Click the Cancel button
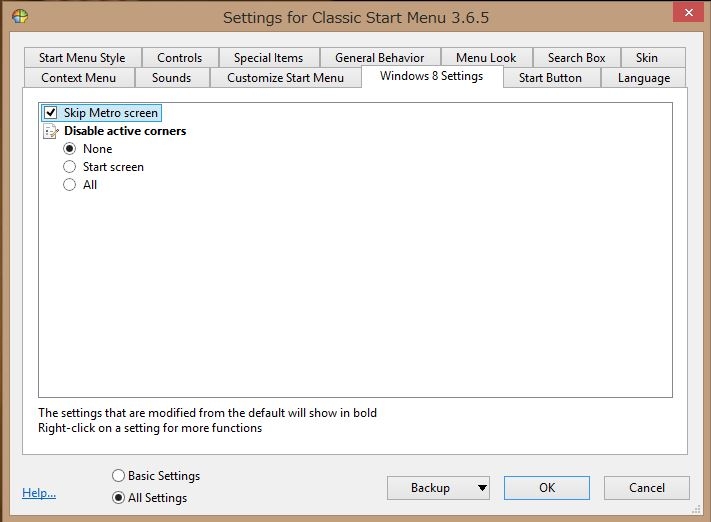This screenshot has height=522, width=711. (x=647, y=488)
